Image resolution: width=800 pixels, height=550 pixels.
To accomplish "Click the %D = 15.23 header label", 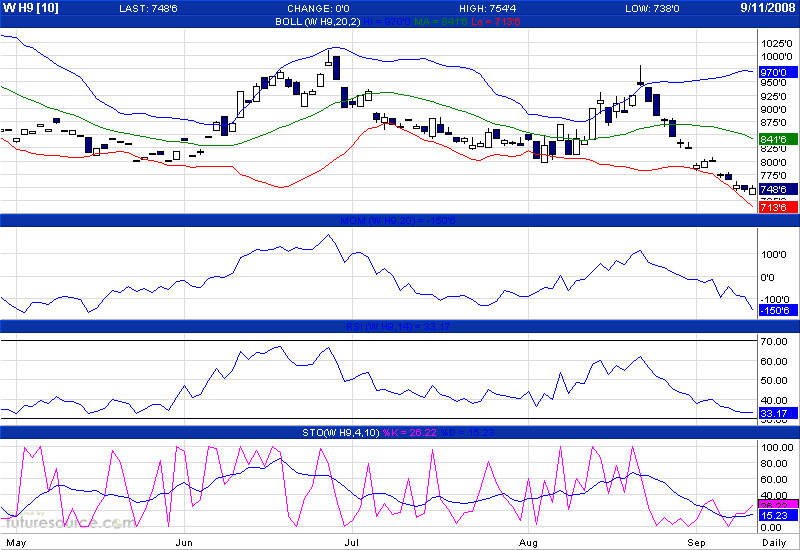I will tap(467, 433).
